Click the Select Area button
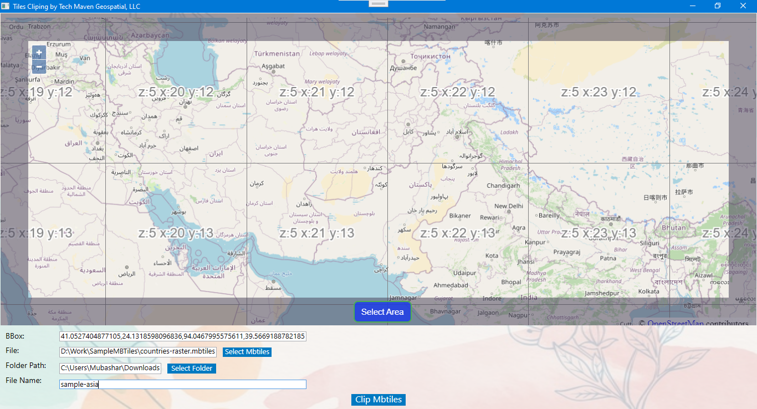Image resolution: width=757 pixels, height=409 pixels. coord(382,312)
